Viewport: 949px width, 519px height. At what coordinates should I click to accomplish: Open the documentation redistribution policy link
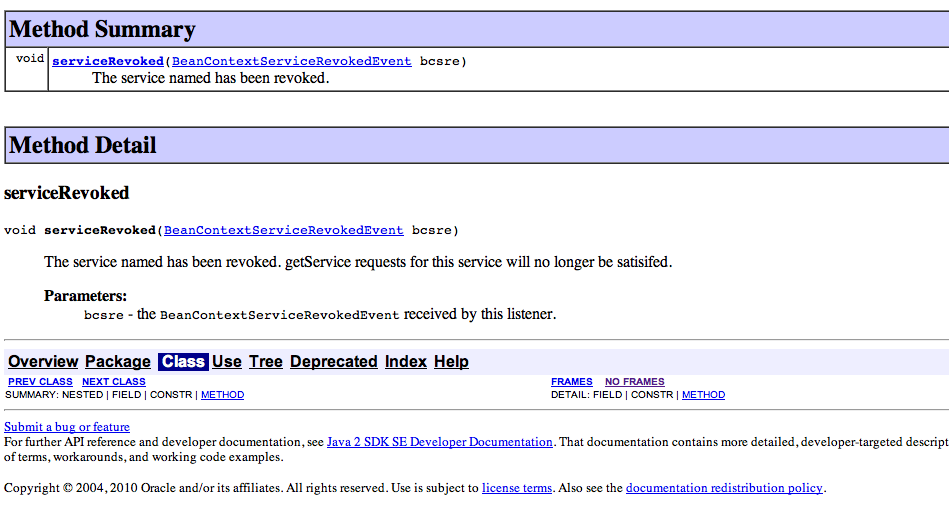[724, 488]
